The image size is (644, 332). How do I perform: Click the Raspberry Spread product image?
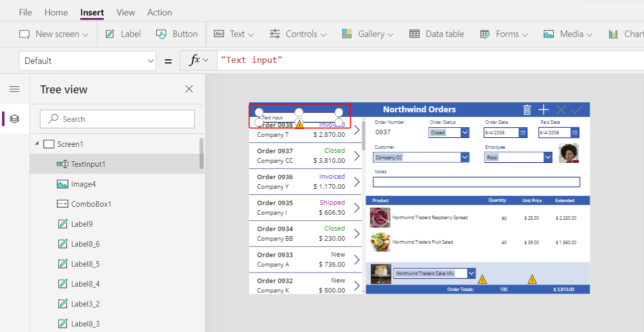point(380,218)
